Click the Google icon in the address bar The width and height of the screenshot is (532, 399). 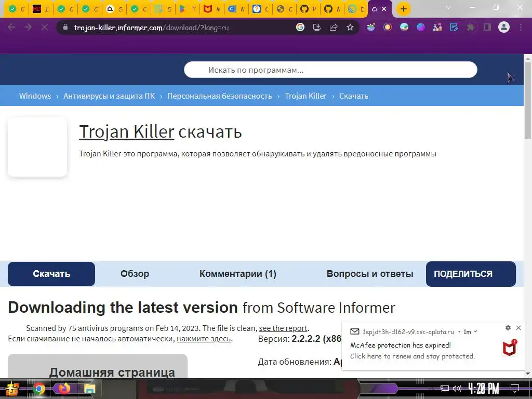pos(300,27)
